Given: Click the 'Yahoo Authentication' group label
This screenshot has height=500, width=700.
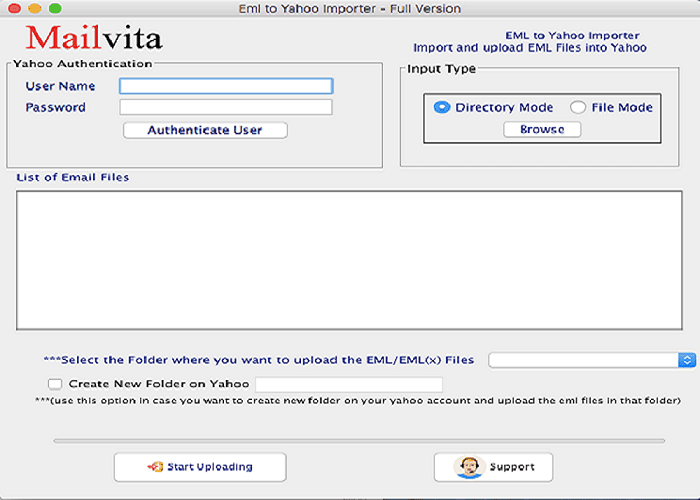Looking at the screenshot, I should click(x=83, y=64).
